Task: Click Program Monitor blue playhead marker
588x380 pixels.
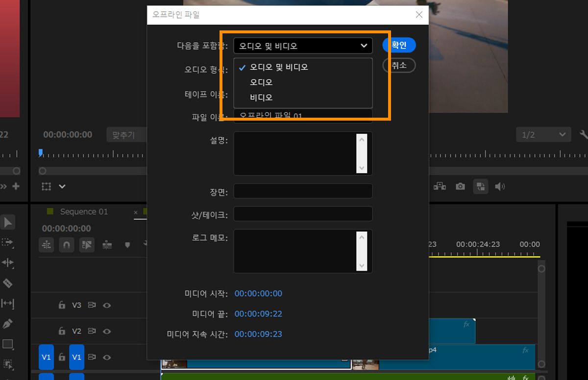Action: pyautogui.click(x=41, y=153)
